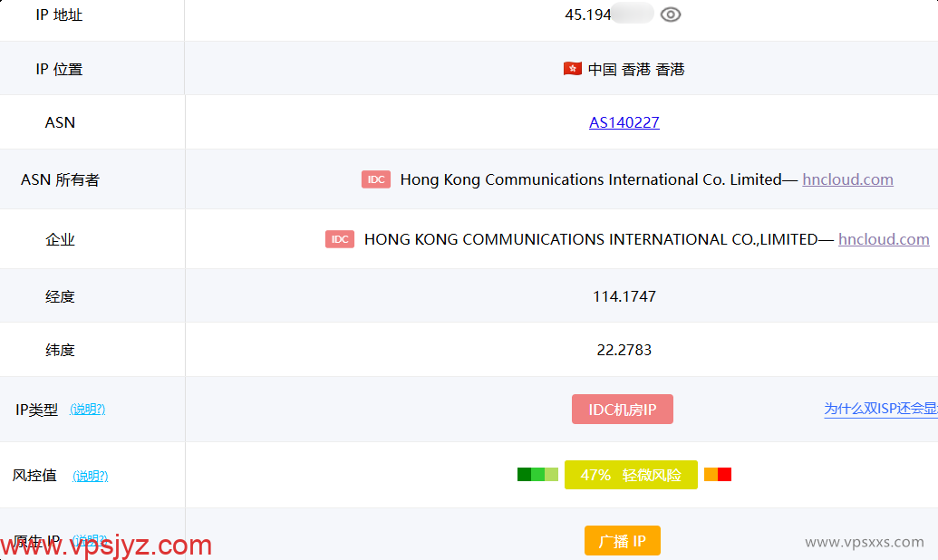938x560 pixels.
Task: Select the latitude value 22.2783
Action: tap(624, 349)
